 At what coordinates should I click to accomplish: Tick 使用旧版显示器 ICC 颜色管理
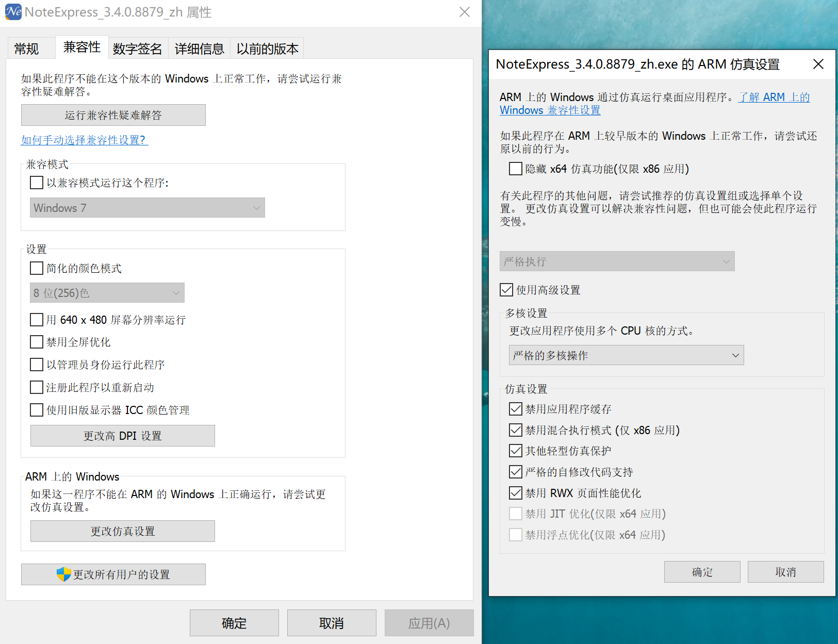pyautogui.click(x=37, y=410)
